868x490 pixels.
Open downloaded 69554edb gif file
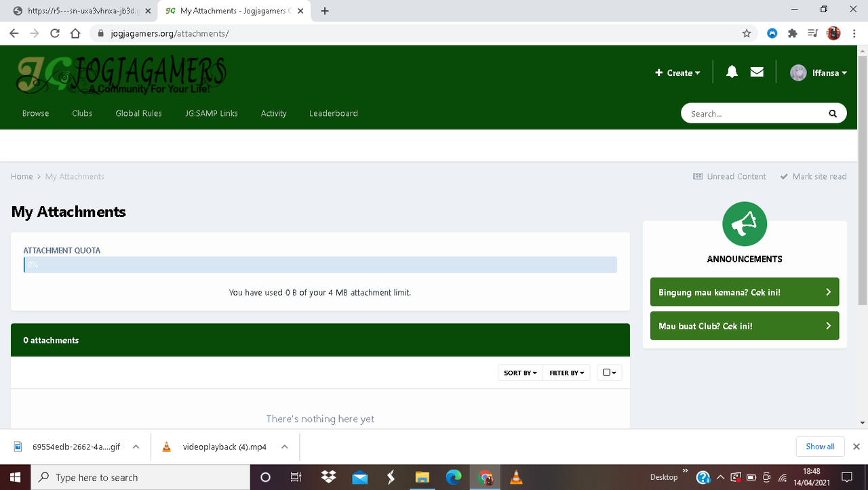(x=68, y=447)
